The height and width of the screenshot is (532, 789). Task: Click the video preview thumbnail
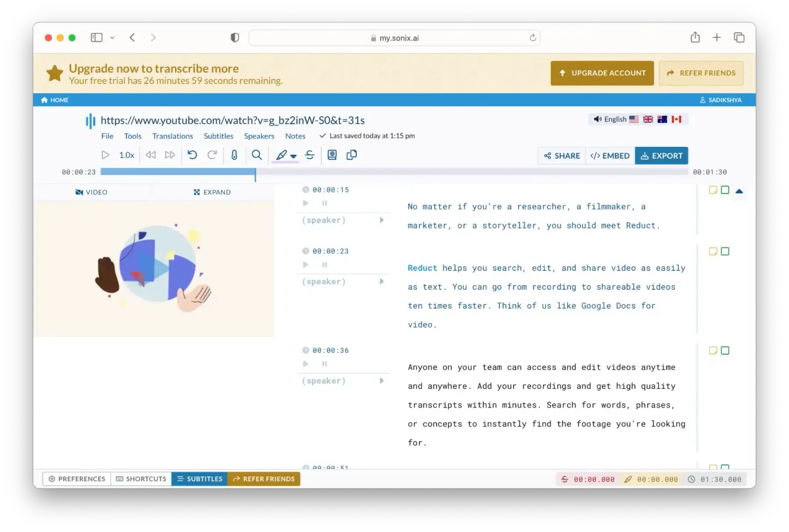154,268
